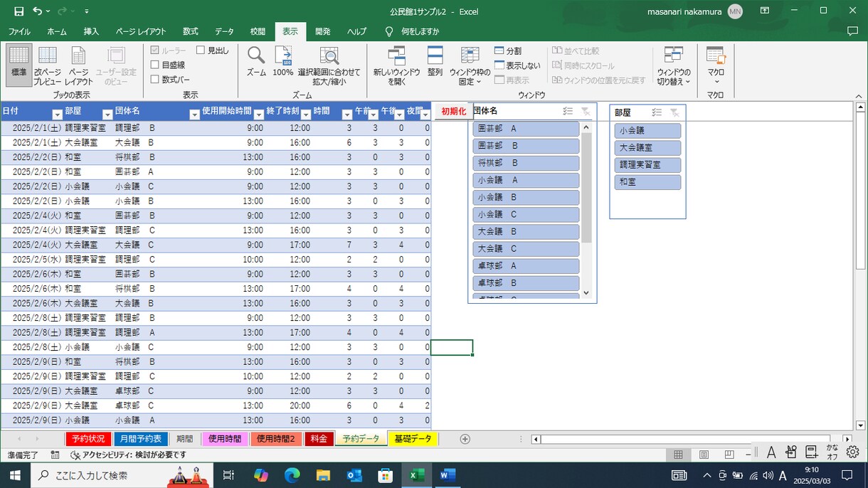Viewport: 868px width, 488px height.
Task: Clear filter icon in 部屋 slicer
Action: click(x=674, y=112)
